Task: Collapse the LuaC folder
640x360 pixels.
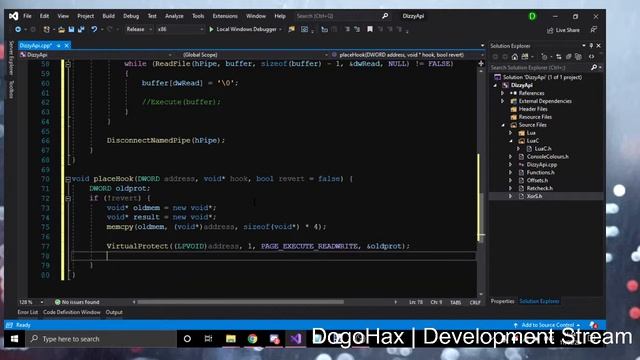Action: pos(511,141)
